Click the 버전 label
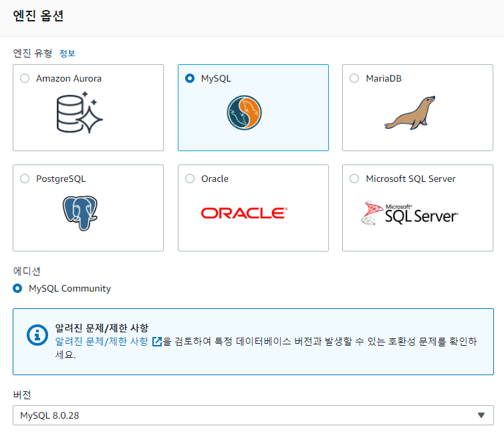504x432 pixels. (22, 395)
